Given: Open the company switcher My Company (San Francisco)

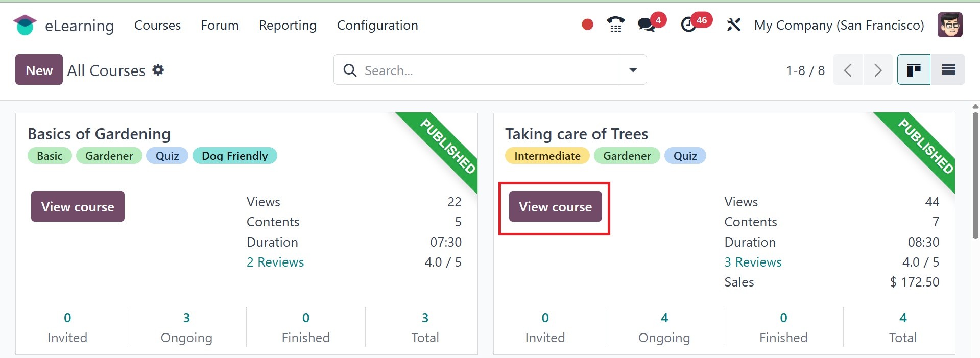Looking at the screenshot, I should 839,25.
